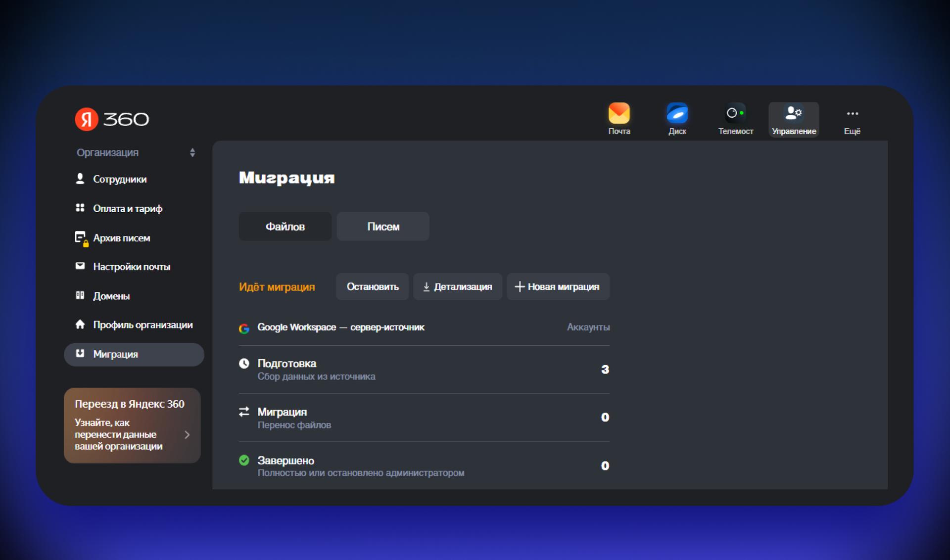
Task: Click the Профиль организации home icon
Action: pos(80,325)
